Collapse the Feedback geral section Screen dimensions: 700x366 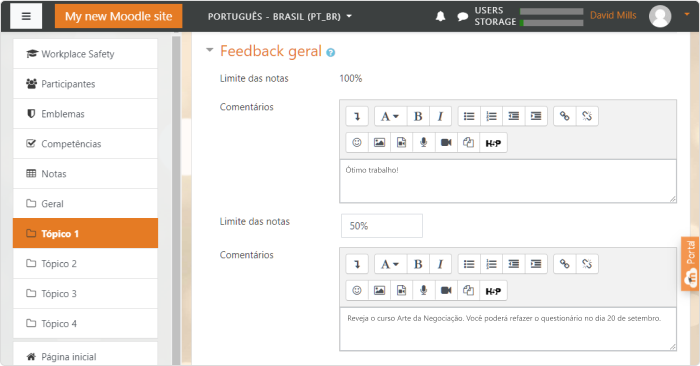coord(209,50)
